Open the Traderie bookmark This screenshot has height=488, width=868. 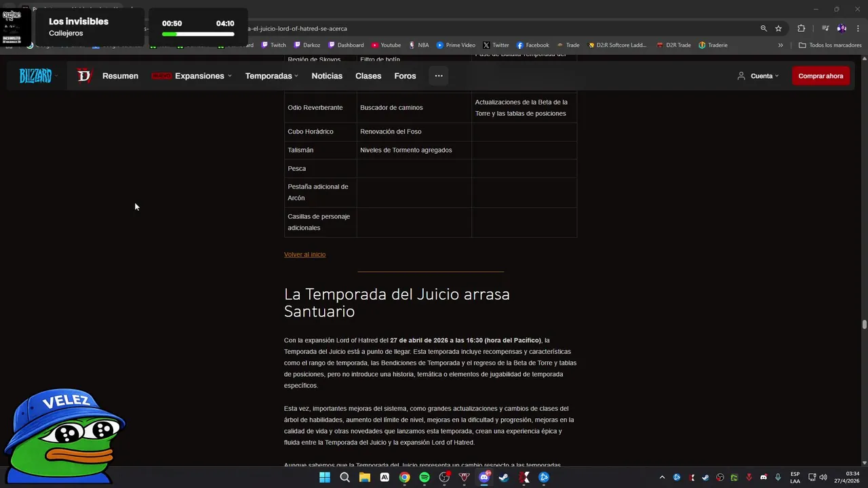(713, 45)
